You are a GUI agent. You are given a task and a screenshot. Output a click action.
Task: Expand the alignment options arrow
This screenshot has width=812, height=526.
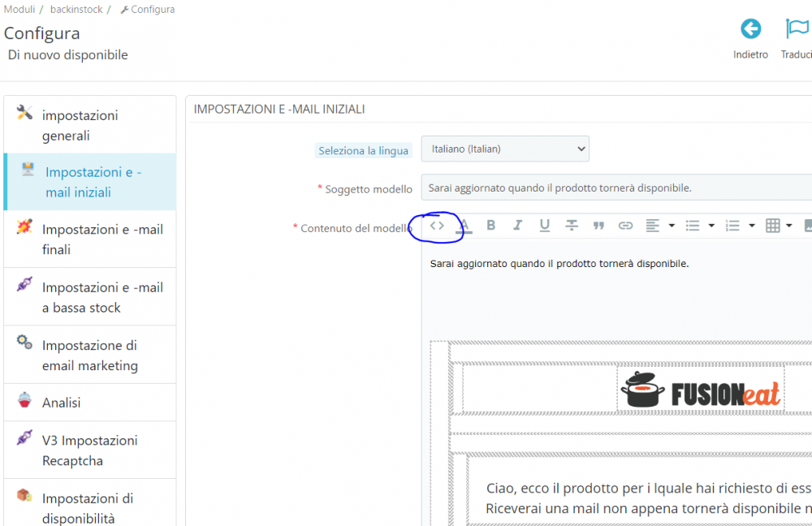(672, 226)
